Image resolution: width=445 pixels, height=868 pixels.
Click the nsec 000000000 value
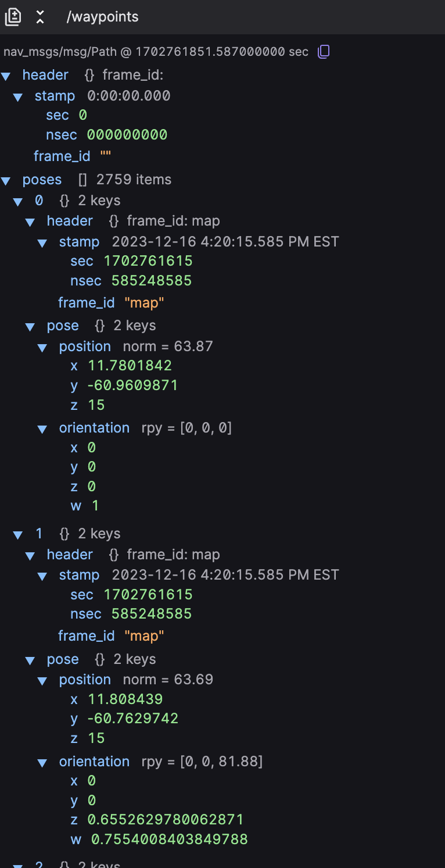point(127,135)
